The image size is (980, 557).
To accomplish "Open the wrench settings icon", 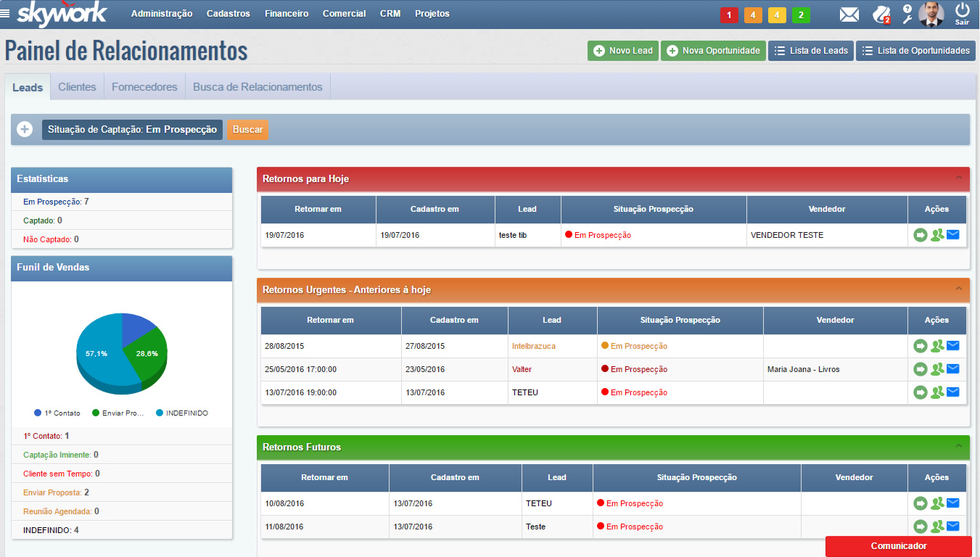I will tap(907, 20).
